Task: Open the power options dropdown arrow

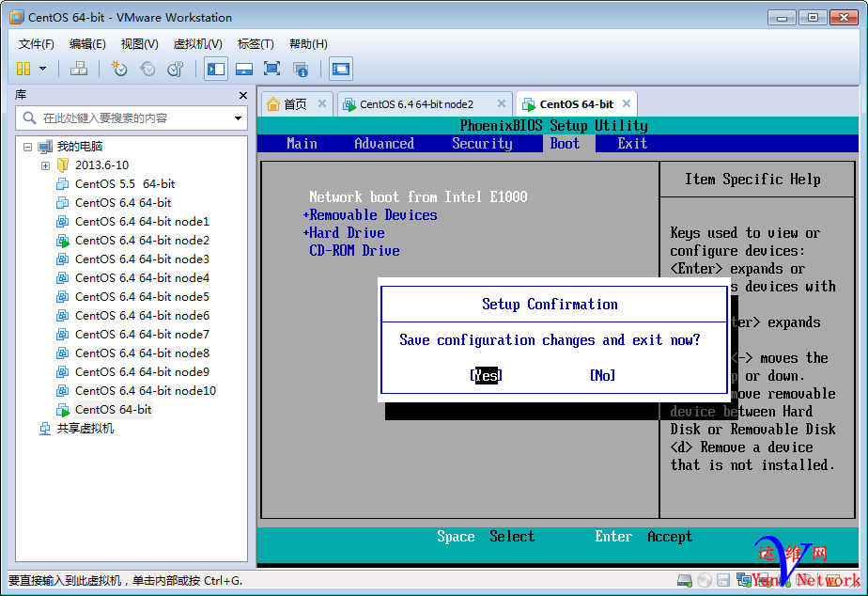Action: point(42,69)
